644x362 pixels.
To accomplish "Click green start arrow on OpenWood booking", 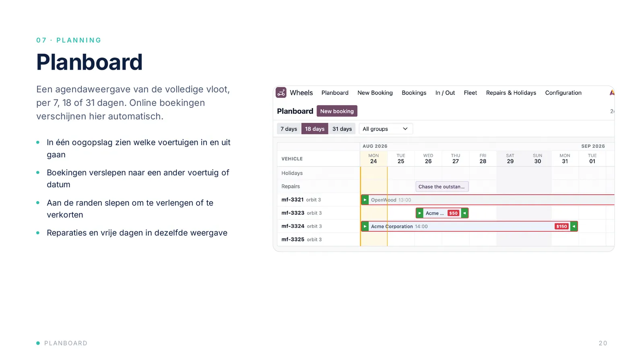I will (365, 200).
